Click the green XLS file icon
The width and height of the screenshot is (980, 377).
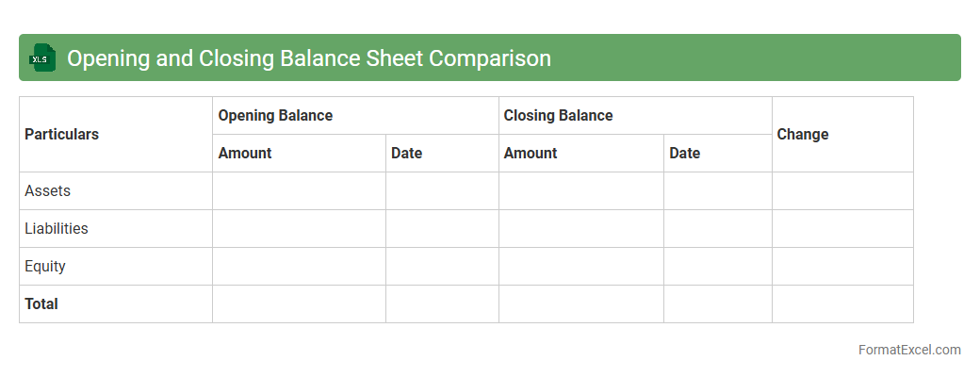(42, 58)
